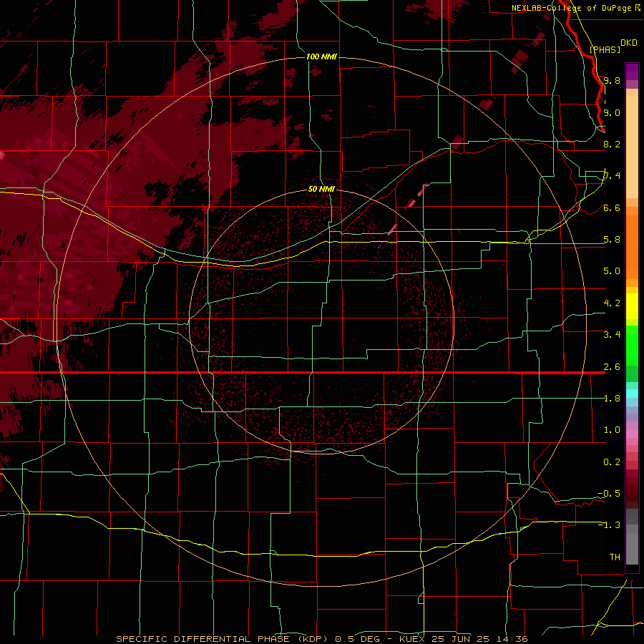Click the -1.3 scale value
This screenshot has width=644, height=644.
click(x=609, y=525)
